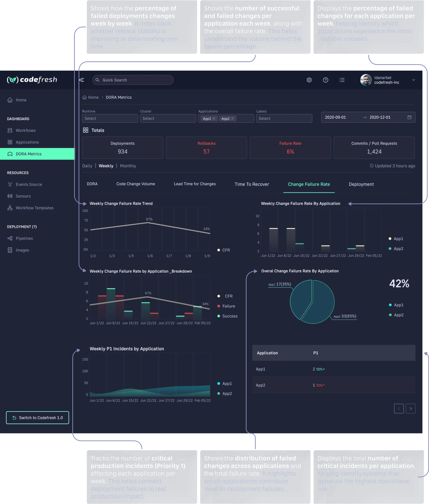Click Switch to Codefresh 1.0 button
429x504 pixels.
pos(37,418)
